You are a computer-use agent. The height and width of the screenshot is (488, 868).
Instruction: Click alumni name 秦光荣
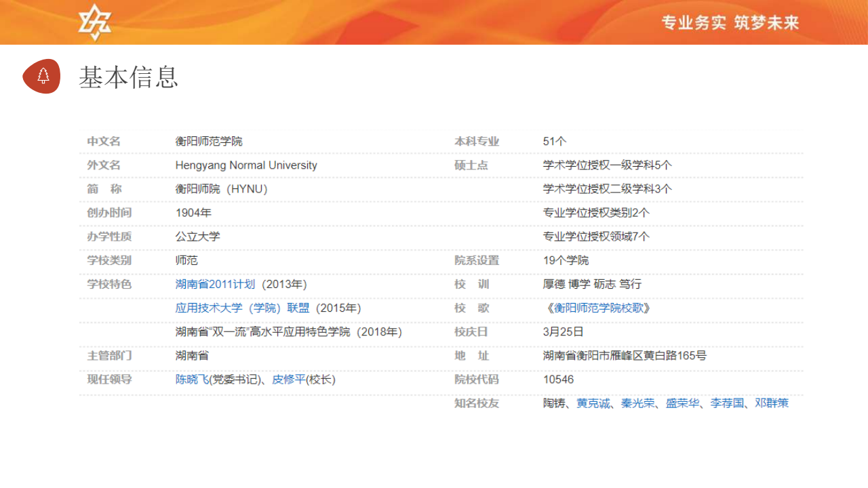(638, 403)
